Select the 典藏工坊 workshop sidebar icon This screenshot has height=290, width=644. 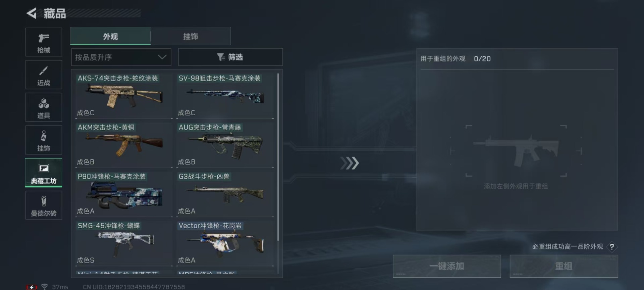click(44, 173)
